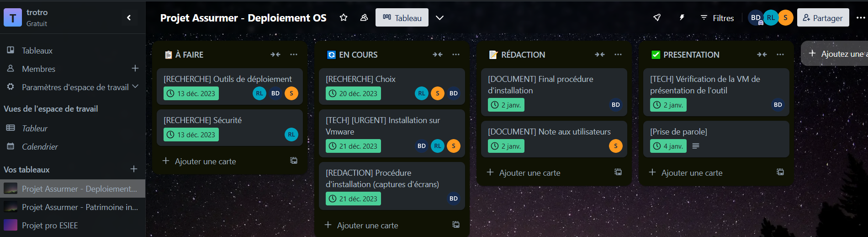Mark 4 janv. due date on Prise de parole
The image size is (868, 237).
point(668,146)
